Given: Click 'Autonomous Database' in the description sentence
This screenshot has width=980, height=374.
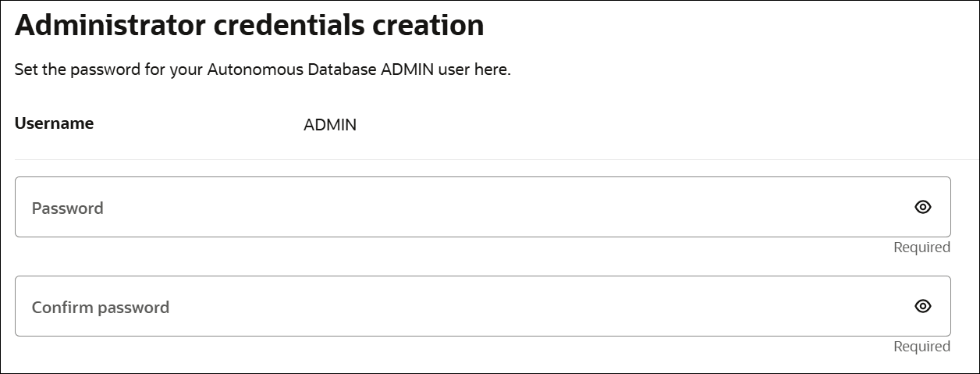Looking at the screenshot, I should [x=292, y=70].
